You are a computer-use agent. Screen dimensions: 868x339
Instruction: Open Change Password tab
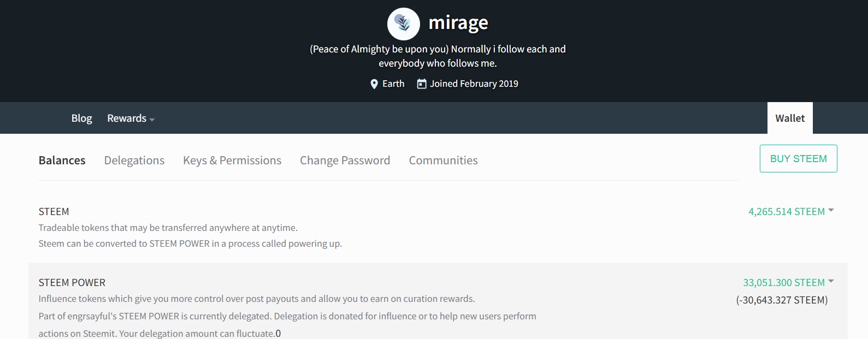[x=345, y=160]
